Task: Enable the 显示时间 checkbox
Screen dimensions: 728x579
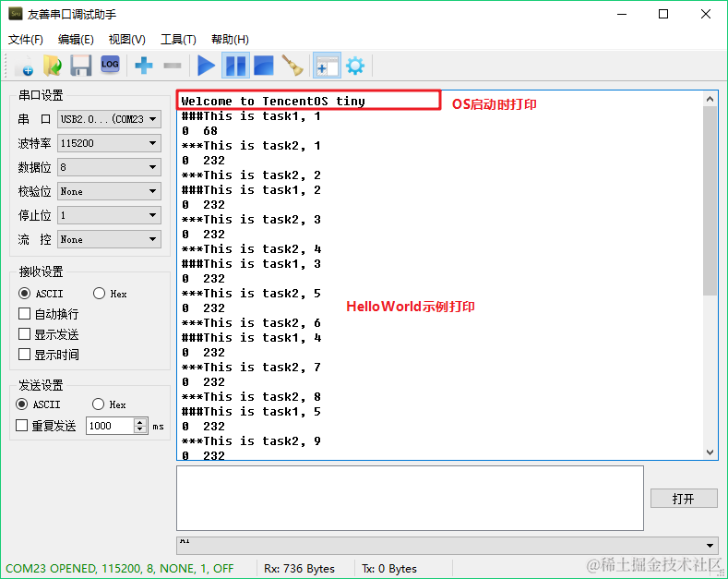Action: (x=24, y=355)
